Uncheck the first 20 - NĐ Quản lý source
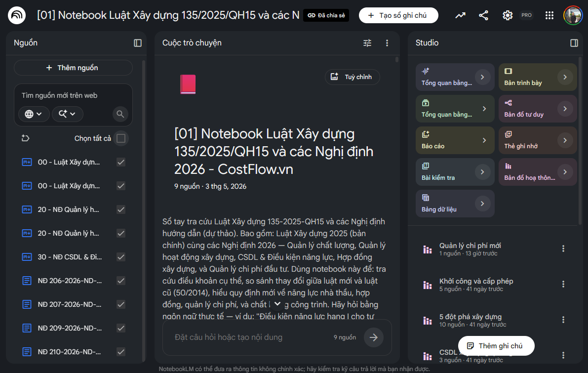 coord(121,209)
